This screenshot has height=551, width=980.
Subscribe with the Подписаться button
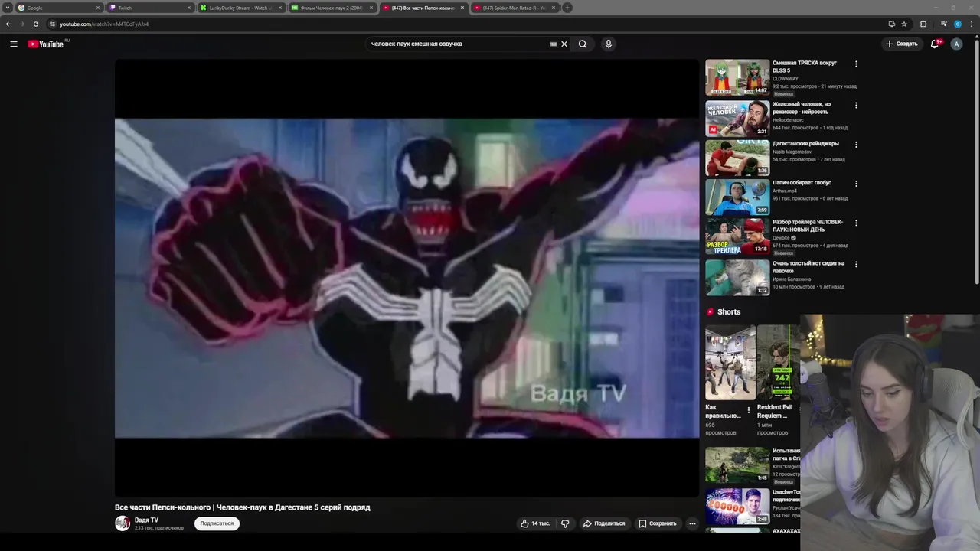[x=217, y=523]
